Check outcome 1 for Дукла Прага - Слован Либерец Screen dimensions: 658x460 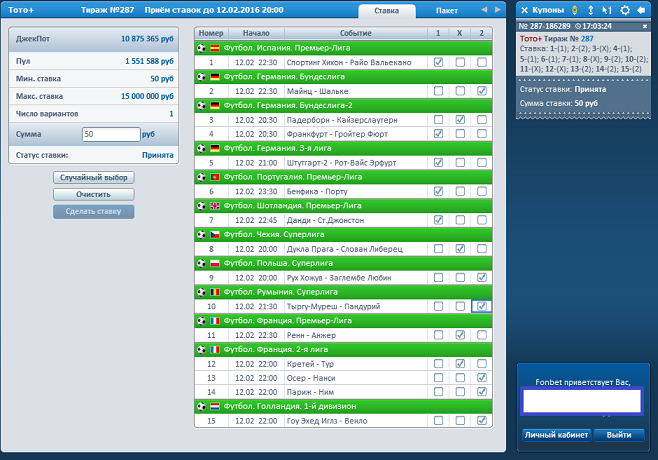(438, 249)
